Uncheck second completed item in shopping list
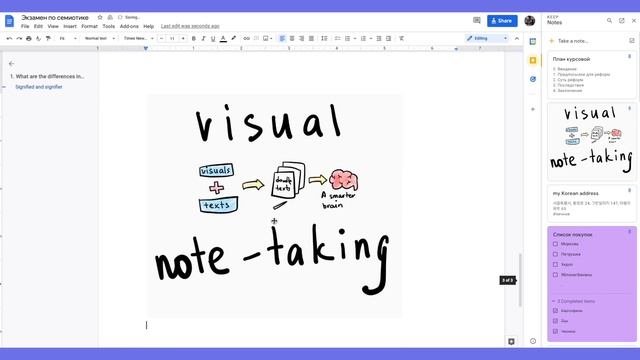This screenshot has width=640, height=360. tap(555, 321)
